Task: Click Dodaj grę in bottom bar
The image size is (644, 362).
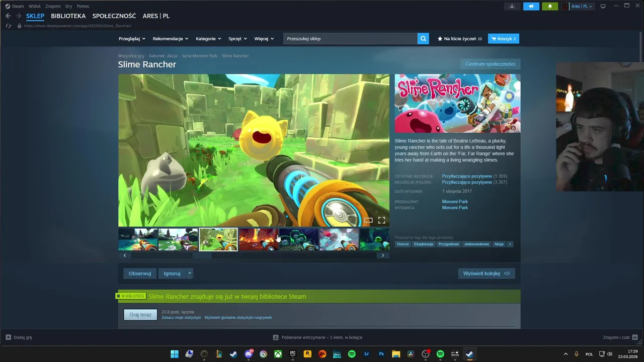Action: (19, 337)
